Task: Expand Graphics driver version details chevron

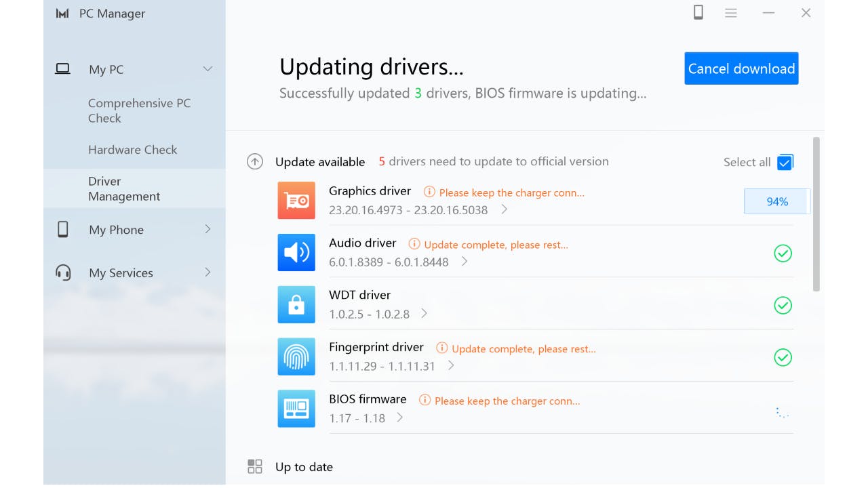Action: 505,209
